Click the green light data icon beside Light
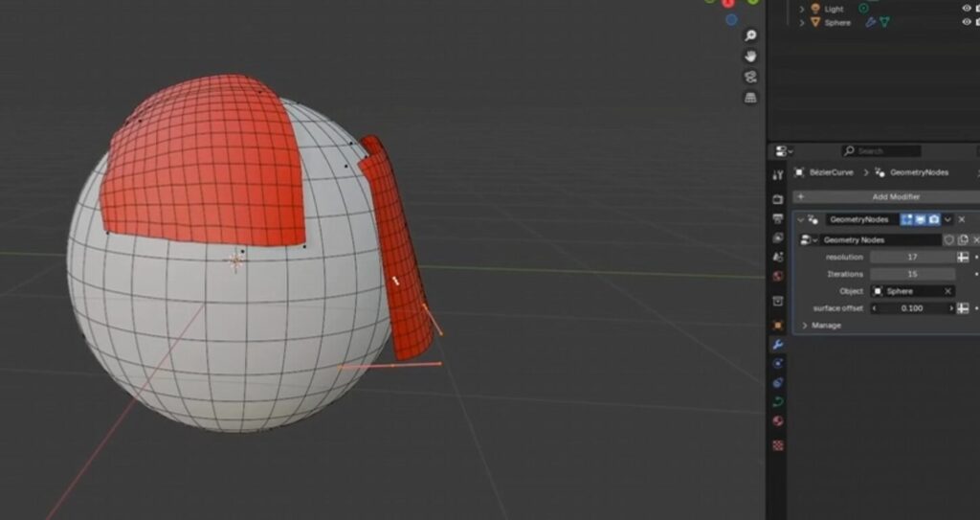Screen dimensions: 980x520 click(x=864, y=9)
